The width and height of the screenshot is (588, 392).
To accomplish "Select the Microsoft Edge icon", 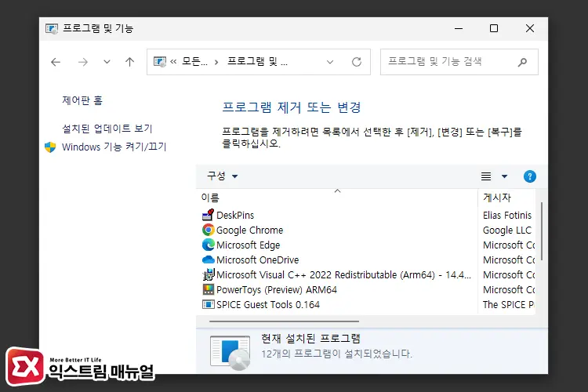I will point(208,245).
